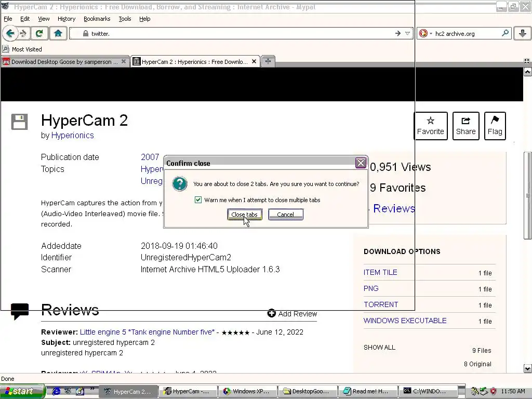Close the Desktop Goose tab
Viewport: 532px width, 399px height.
[x=124, y=62]
